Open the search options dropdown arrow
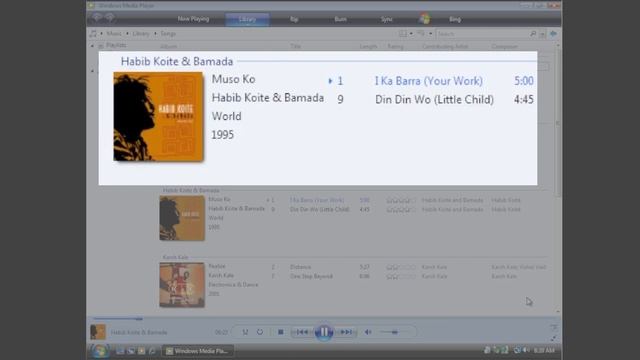640x360 pixels. [542, 34]
